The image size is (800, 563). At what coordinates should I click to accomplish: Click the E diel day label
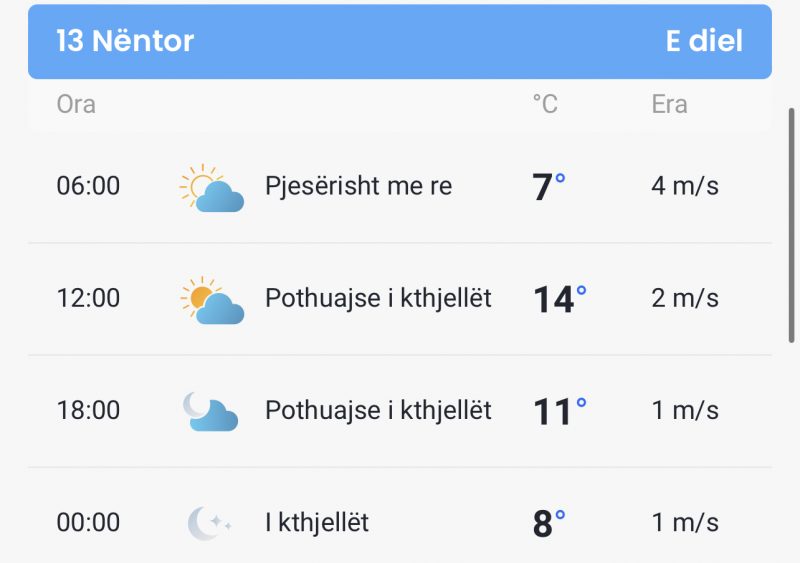pyautogui.click(x=704, y=41)
